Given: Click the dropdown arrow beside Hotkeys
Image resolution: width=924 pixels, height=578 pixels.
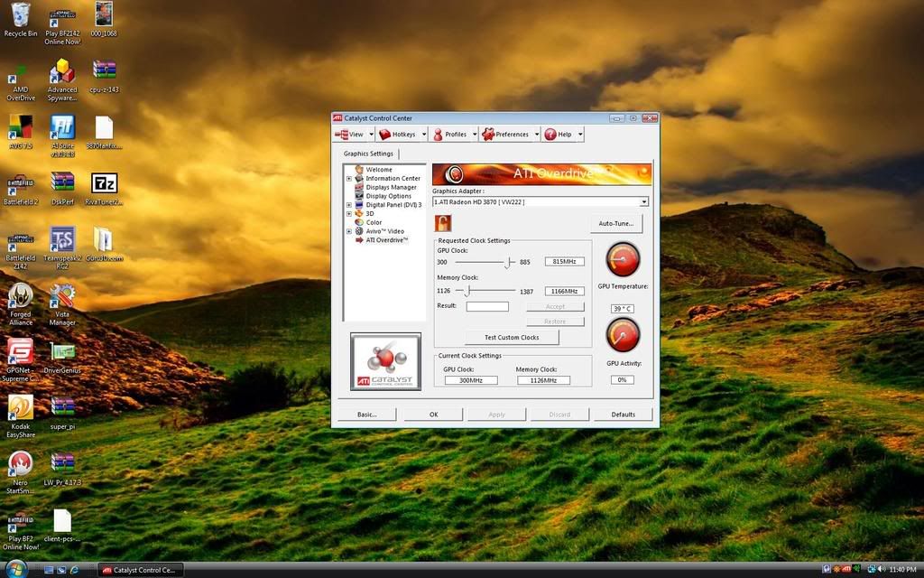Looking at the screenshot, I should tap(424, 135).
